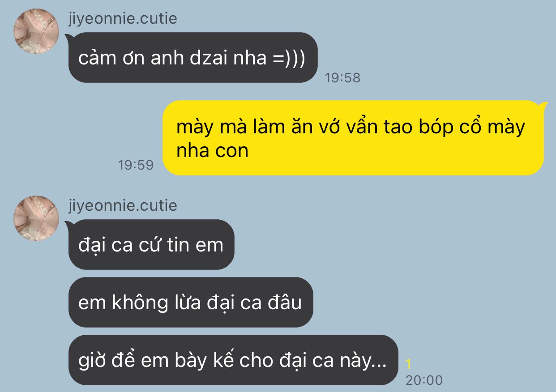Click the tail of the yellow message bubble
The image size is (556, 392).
tap(542, 107)
